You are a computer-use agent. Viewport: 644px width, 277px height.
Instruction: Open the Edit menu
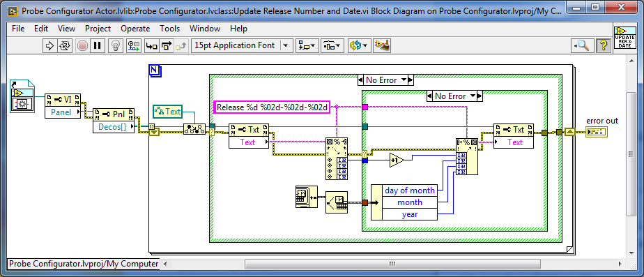click(x=41, y=29)
